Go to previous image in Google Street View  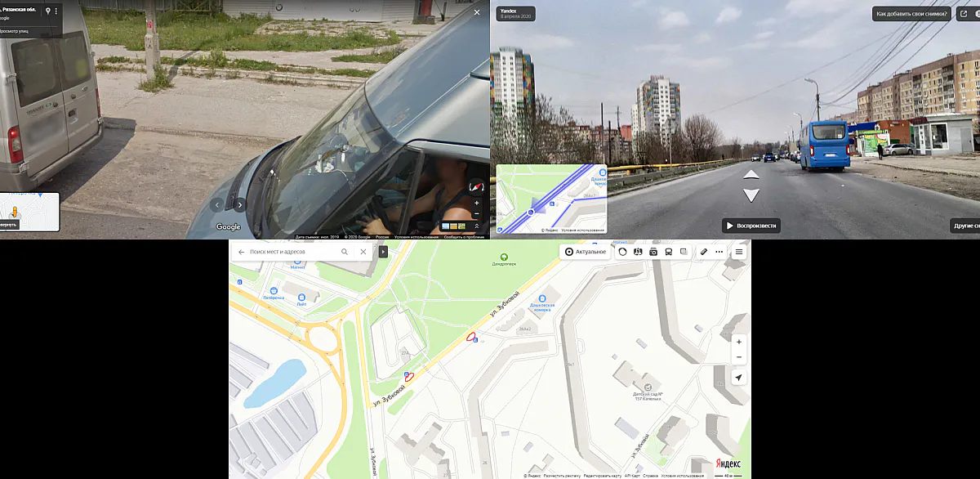216,204
